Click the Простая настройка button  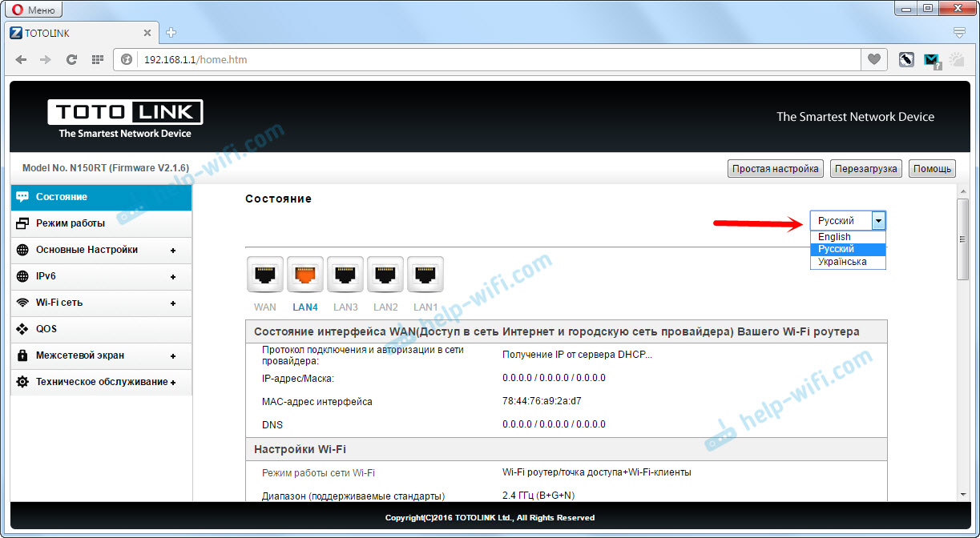(x=776, y=169)
